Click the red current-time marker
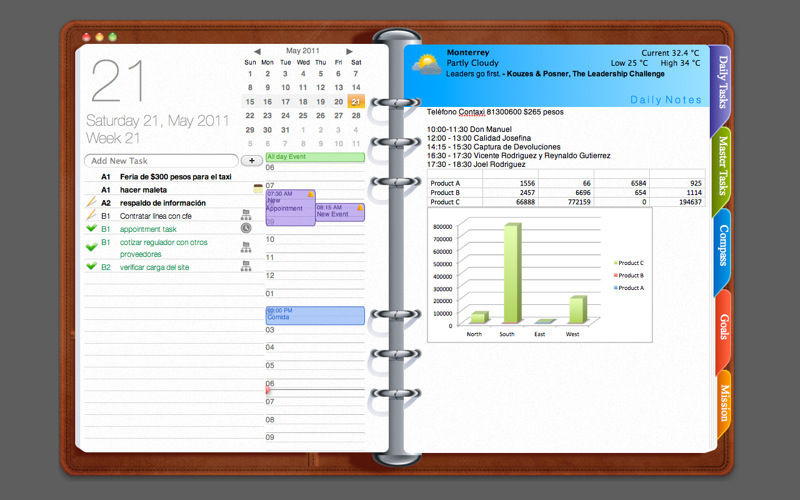Image resolution: width=800 pixels, height=500 pixels. [x=267, y=390]
